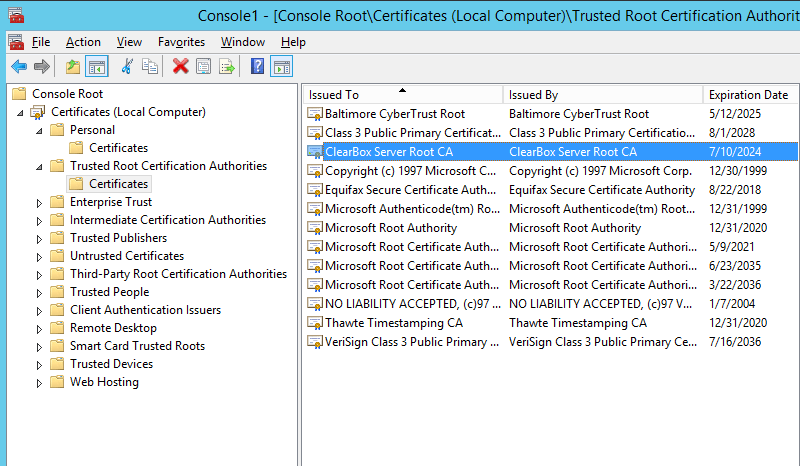
Task: Select Certificates under Personal
Action: point(118,148)
